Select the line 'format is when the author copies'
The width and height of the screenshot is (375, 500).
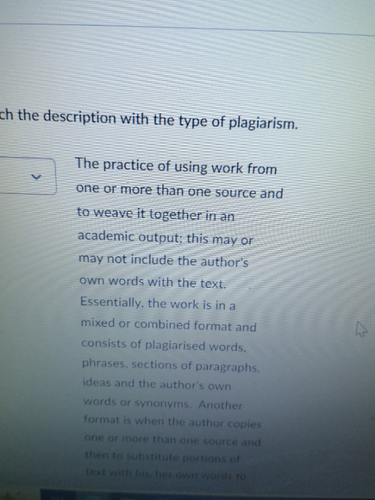pyautogui.click(x=173, y=421)
